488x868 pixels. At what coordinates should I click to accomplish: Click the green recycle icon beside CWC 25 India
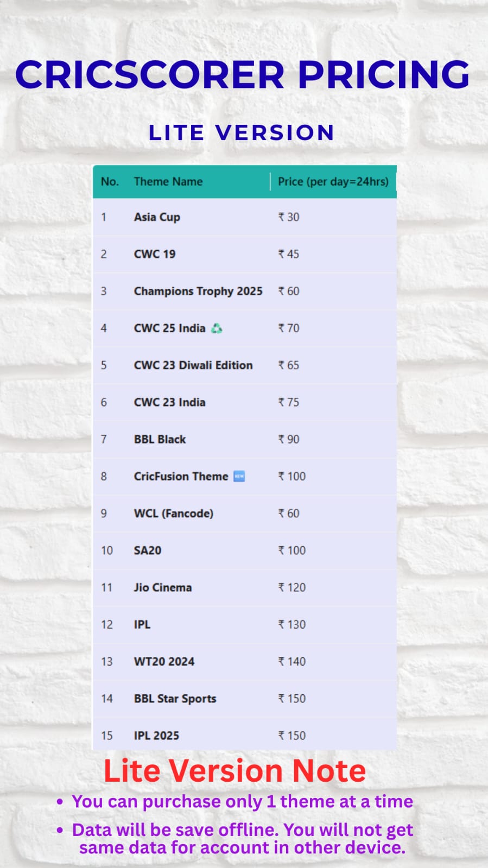[x=217, y=328]
